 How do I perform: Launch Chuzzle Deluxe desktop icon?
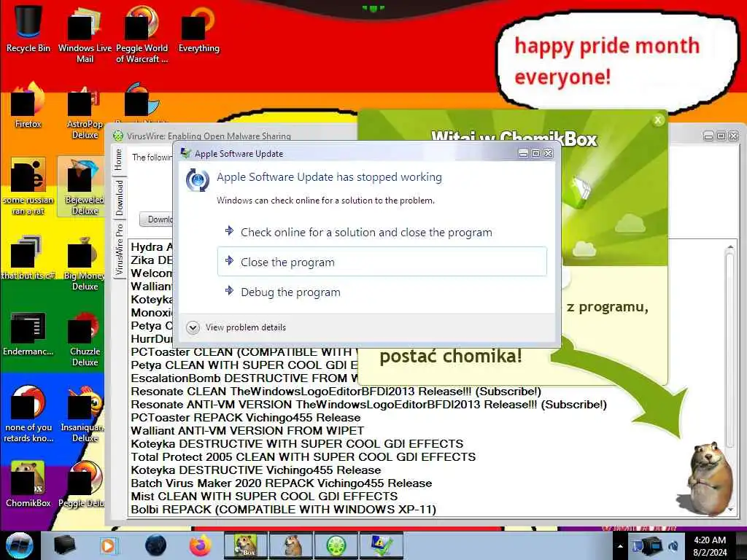click(x=85, y=338)
